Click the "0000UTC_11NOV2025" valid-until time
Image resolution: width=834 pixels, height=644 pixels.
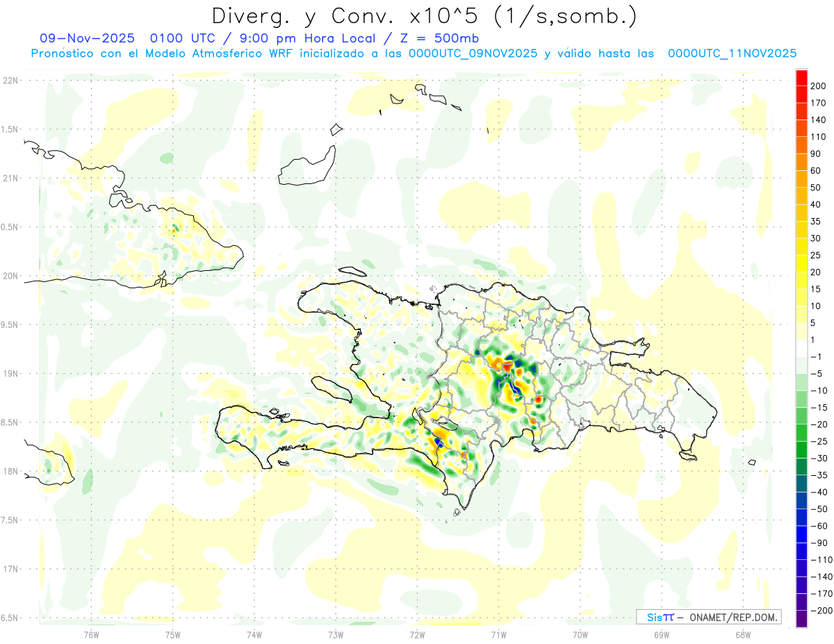(x=732, y=53)
